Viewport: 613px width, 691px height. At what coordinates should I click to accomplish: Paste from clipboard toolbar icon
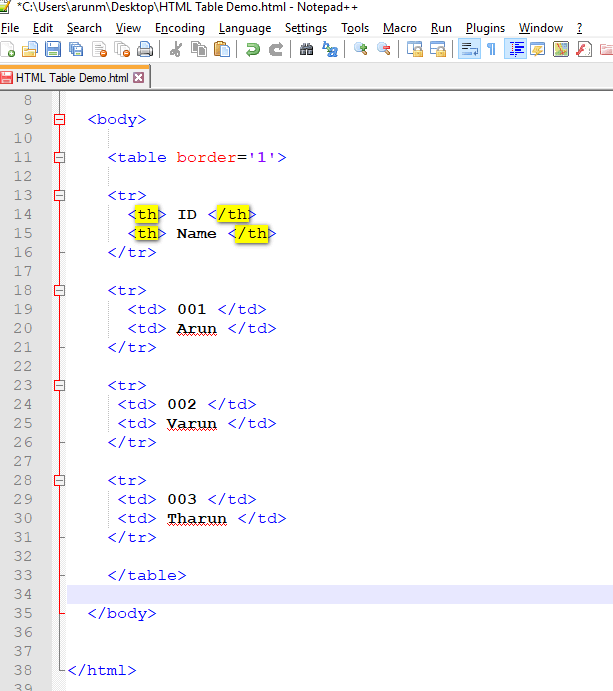222,49
